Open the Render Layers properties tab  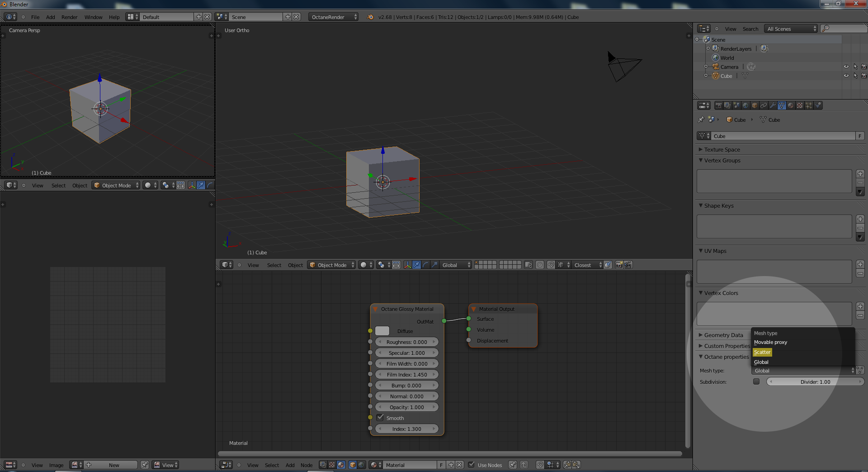[x=727, y=105]
